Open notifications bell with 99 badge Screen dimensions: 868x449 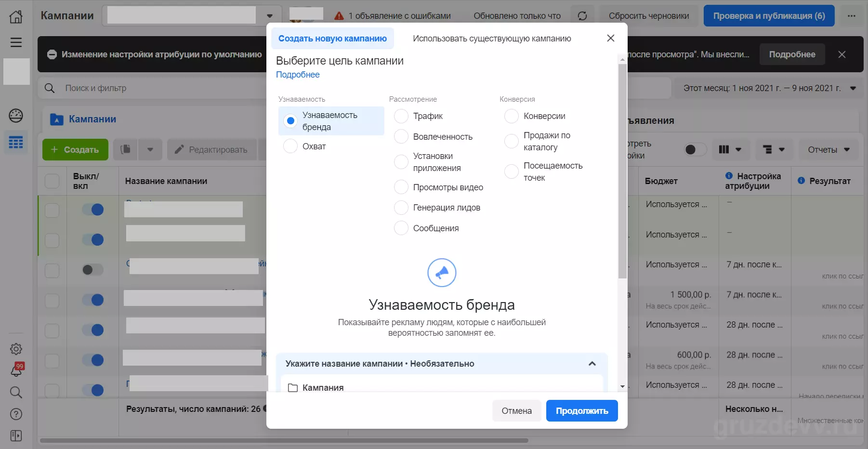tap(16, 370)
